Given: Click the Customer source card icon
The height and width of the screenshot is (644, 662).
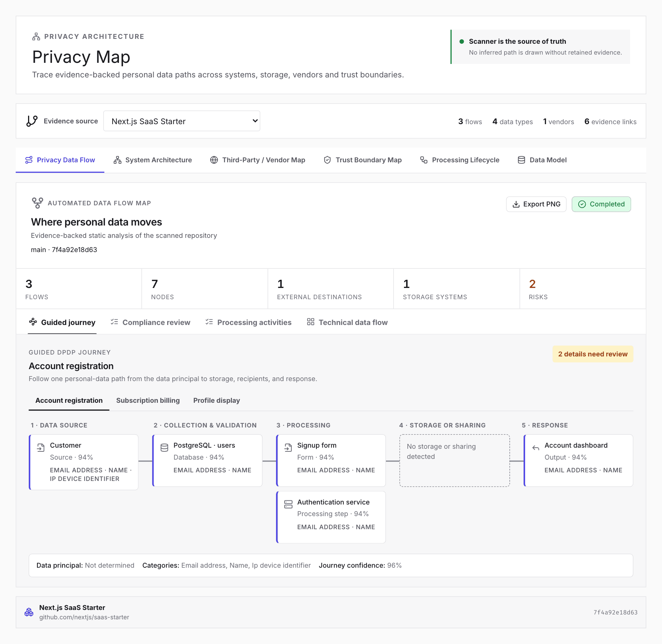Looking at the screenshot, I should [x=41, y=448].
